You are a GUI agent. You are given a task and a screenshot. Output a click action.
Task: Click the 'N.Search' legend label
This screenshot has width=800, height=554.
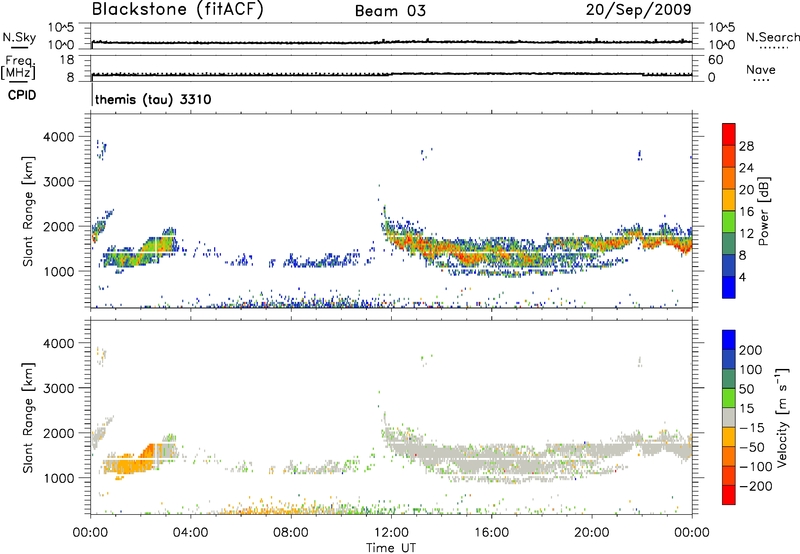click(x=772, y=37)
